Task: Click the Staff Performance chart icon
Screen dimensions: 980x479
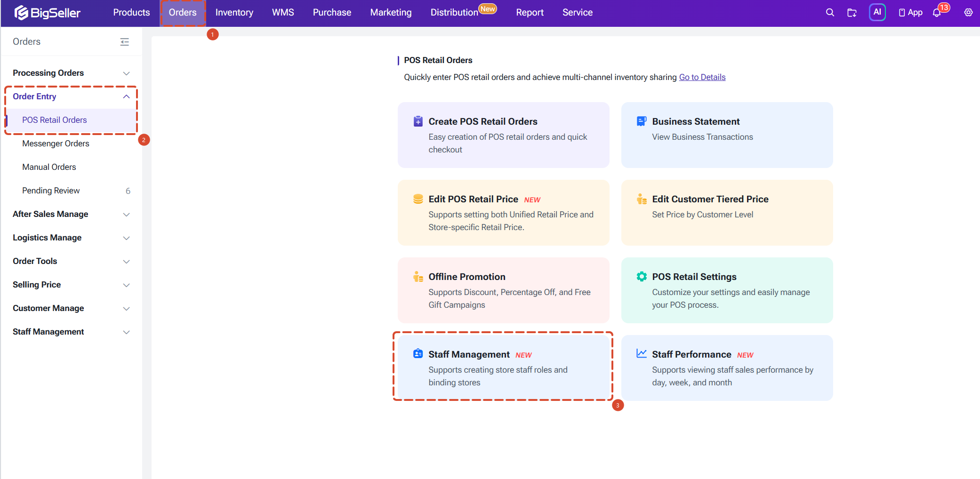Action: click(x=641, y=353)
